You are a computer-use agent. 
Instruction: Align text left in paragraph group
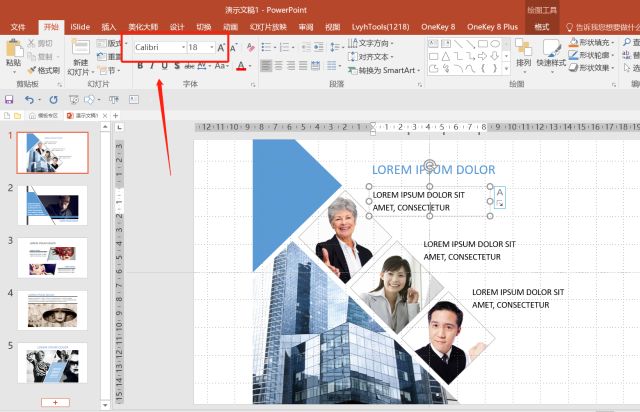click(266, 65)
